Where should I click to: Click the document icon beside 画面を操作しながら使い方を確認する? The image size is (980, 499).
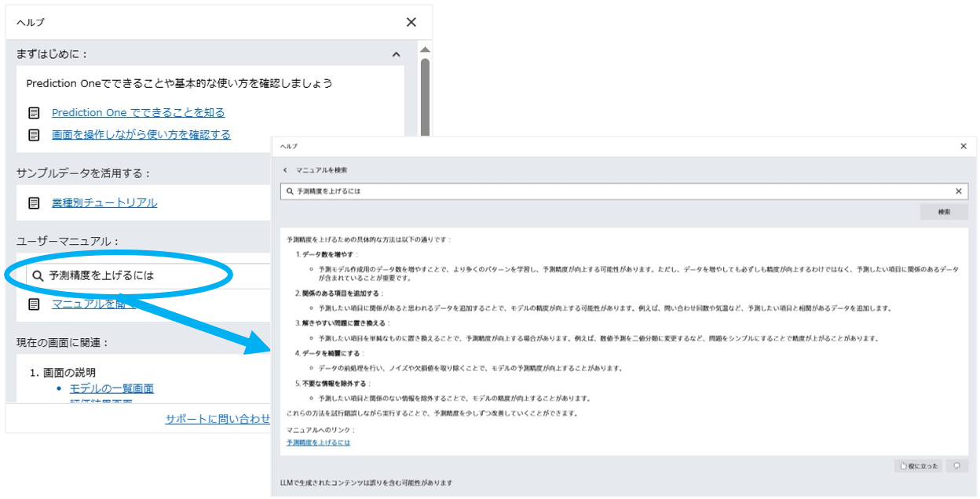tap(33, 134)
